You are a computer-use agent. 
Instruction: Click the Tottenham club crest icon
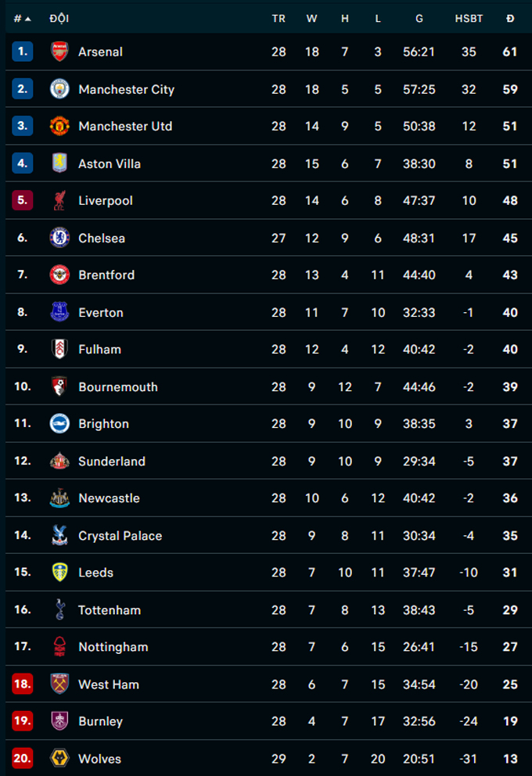pyautogui.click(x=59, y=609)
